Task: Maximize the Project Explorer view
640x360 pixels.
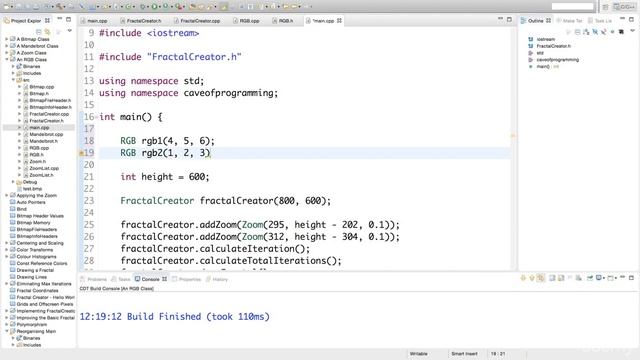Action: pyautogui.click(x=69, y=19)
